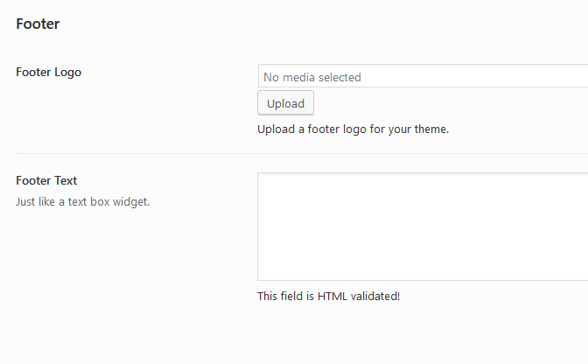
Task: Click the Upload button
Action: pos(285,103)
